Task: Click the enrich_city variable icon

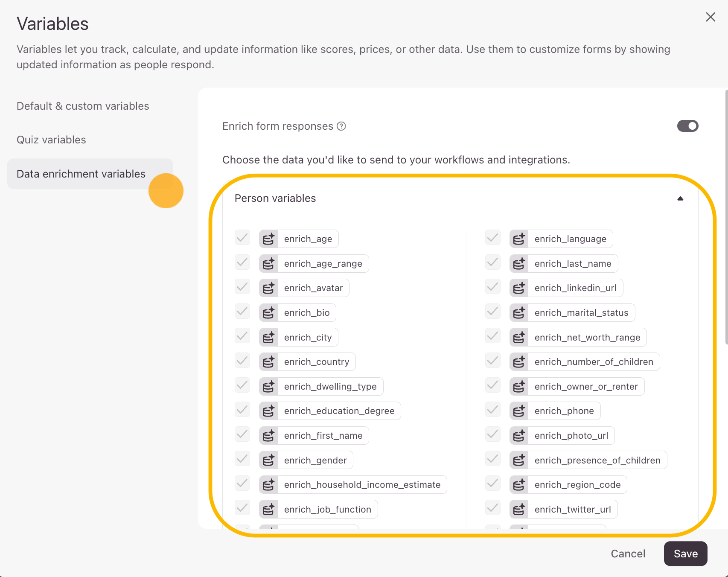Action: coord(268,338)
